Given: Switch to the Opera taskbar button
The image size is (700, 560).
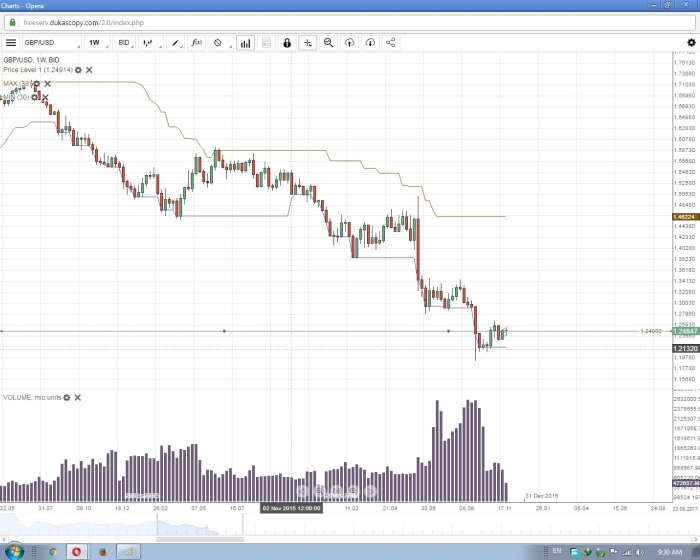Looking at the screenshot, I should tap(77, 552).
